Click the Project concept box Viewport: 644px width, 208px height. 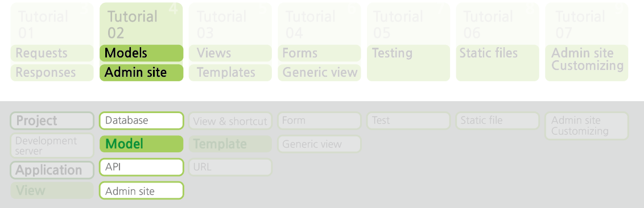[x=52, y=120]
